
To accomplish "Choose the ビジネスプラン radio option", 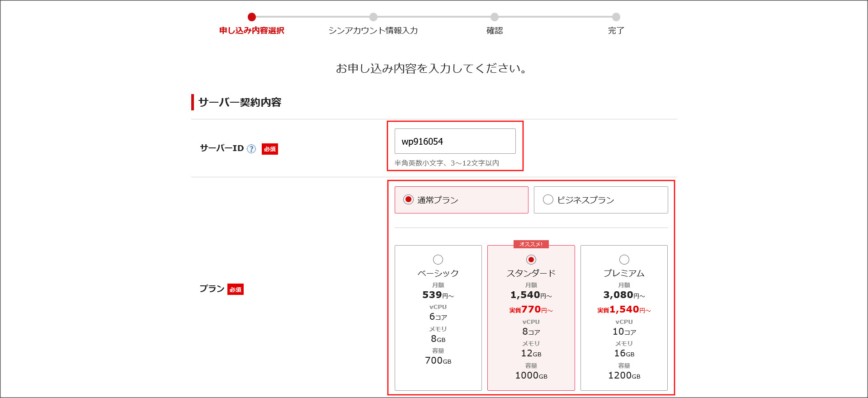I will [x=548, y=199].
